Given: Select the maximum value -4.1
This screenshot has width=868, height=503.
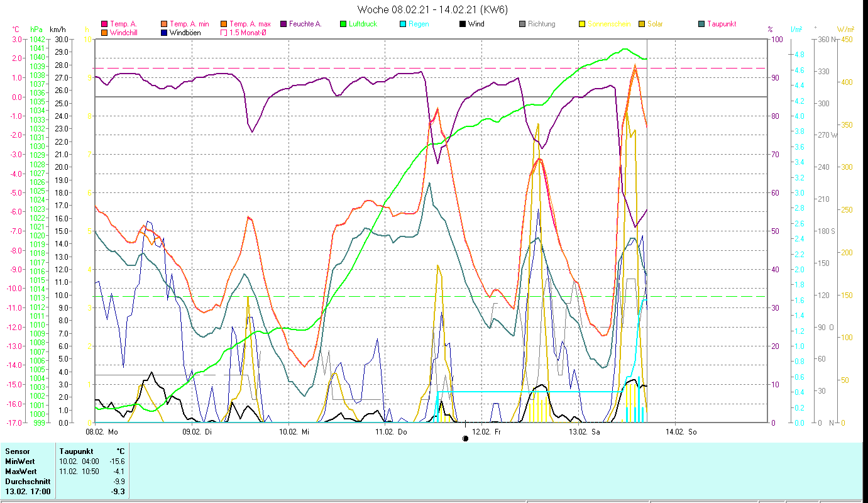Looking at the screenshot, I should pos(119,472).
